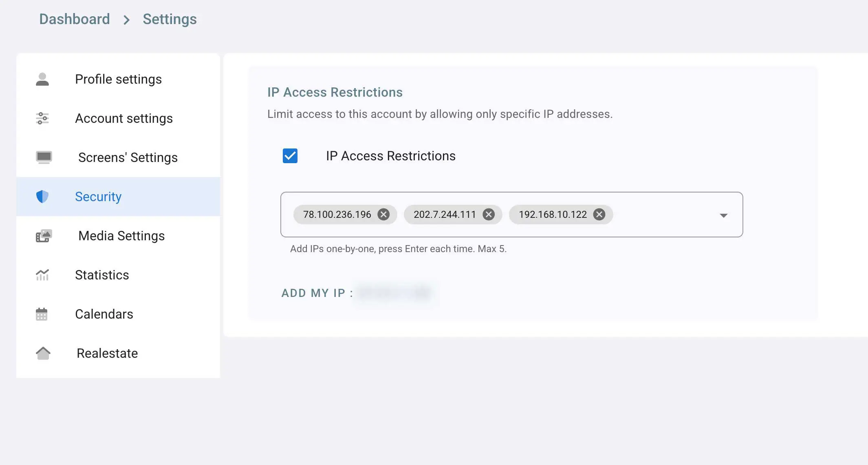
Task: Open the Settings breadcrumb page
Action: click(170, 19)
